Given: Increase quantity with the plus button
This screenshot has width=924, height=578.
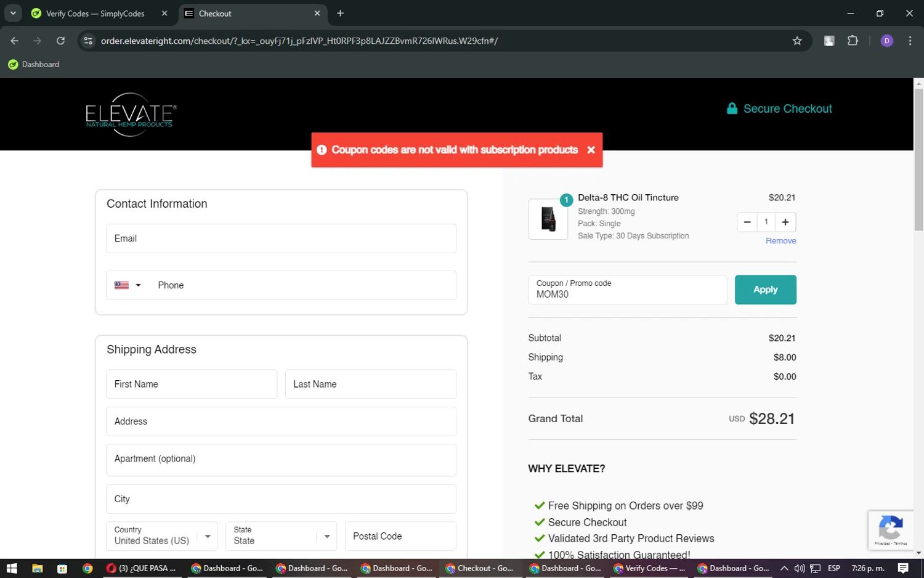Looking at the screenshot, I should [785, 222].
